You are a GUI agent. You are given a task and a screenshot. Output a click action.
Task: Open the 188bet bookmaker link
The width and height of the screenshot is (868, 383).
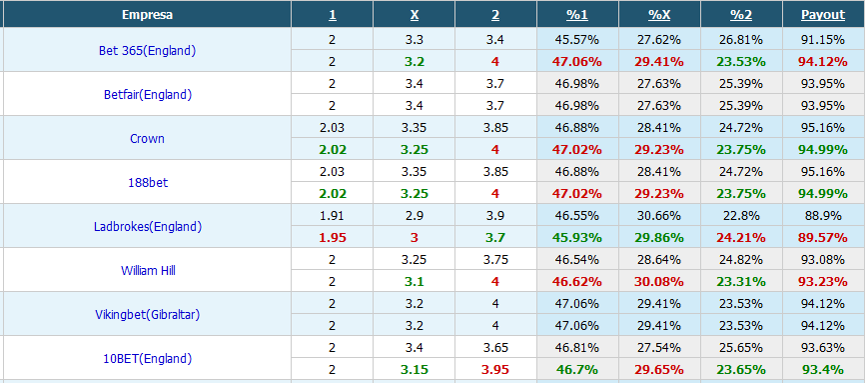(x=148, y=182)
